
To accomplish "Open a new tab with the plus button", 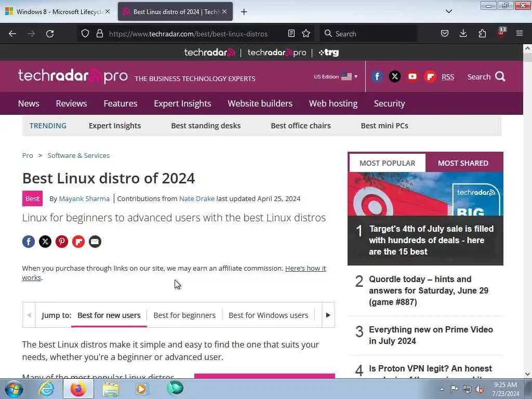I will tap(244, 12).
